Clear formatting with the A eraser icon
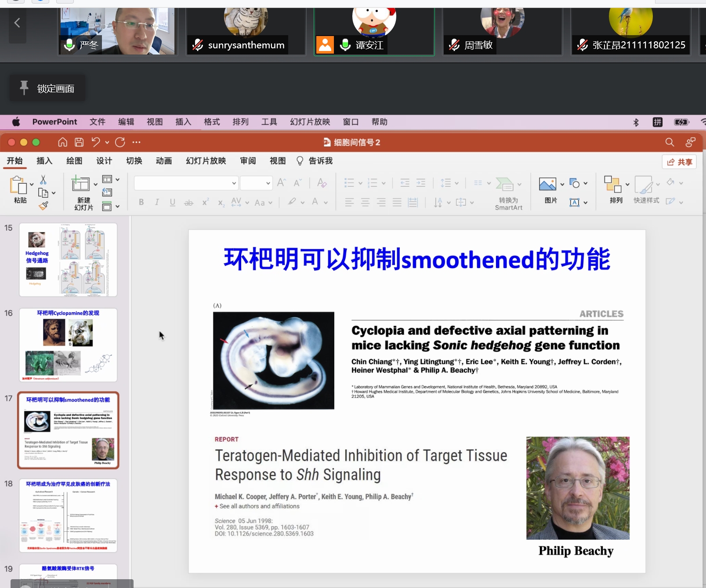This screenshot has height=588, width=706. coord(322,183)
